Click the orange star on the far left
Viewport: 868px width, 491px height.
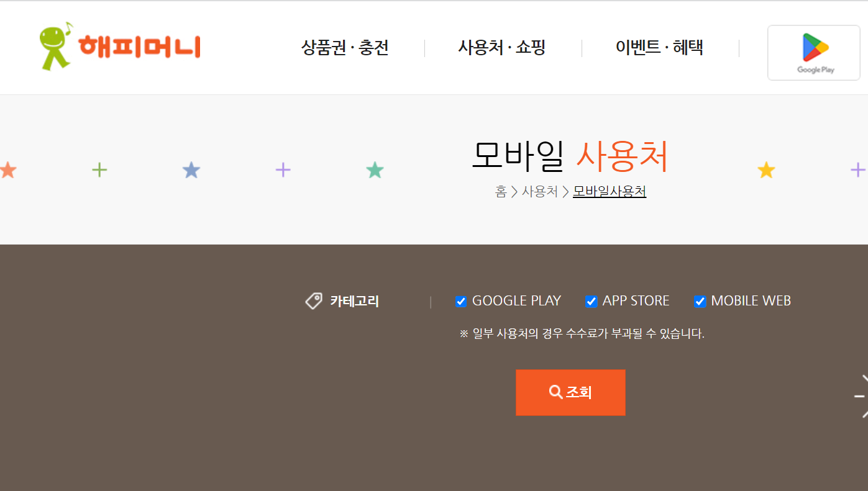click(9, 168)
